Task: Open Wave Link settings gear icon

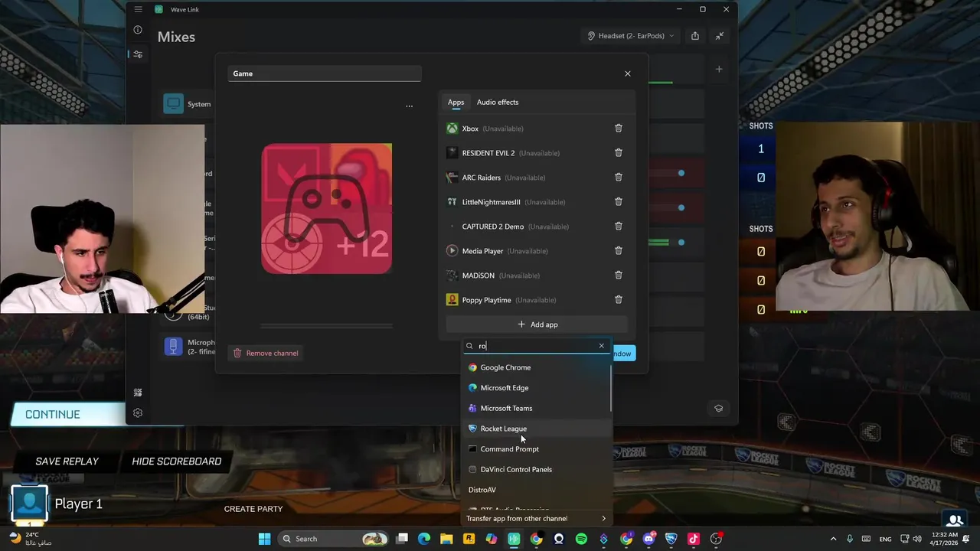Action: 138,413
